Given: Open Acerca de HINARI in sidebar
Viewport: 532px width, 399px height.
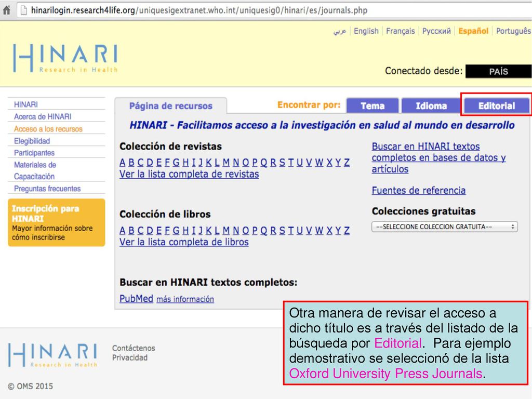Looking at the screenshot, I should (43, 117).
